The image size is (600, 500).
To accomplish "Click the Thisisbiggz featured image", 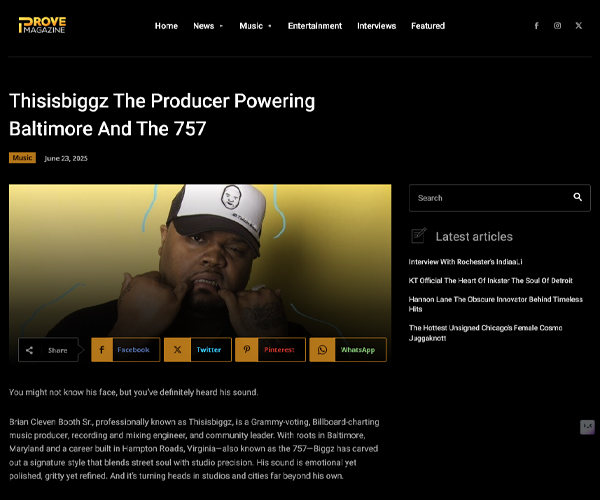I will point(200,260).
